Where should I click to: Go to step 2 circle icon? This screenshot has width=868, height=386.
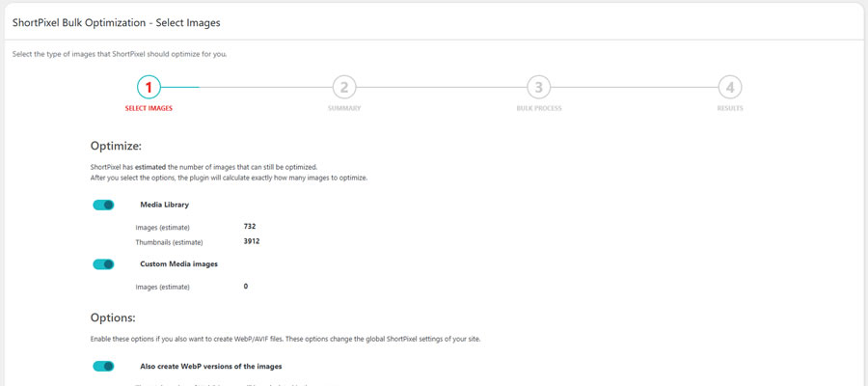coord(343,88)
